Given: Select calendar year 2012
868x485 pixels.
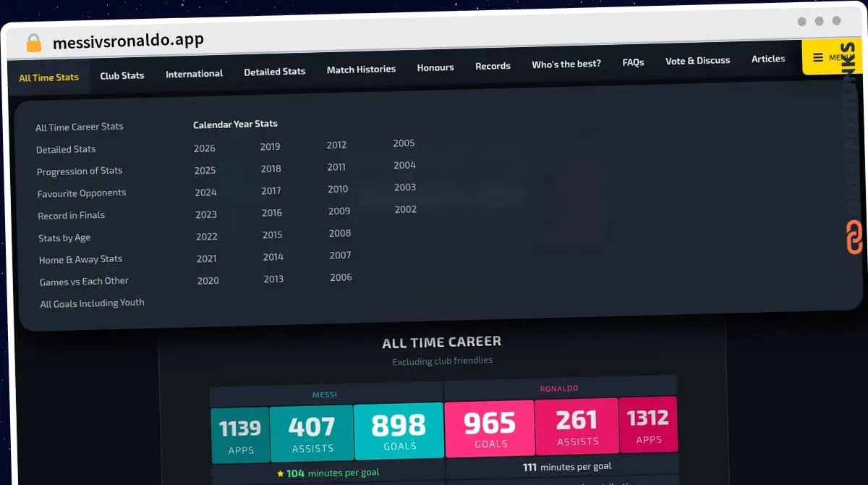Looking at the screenshot, I should 336,145.
